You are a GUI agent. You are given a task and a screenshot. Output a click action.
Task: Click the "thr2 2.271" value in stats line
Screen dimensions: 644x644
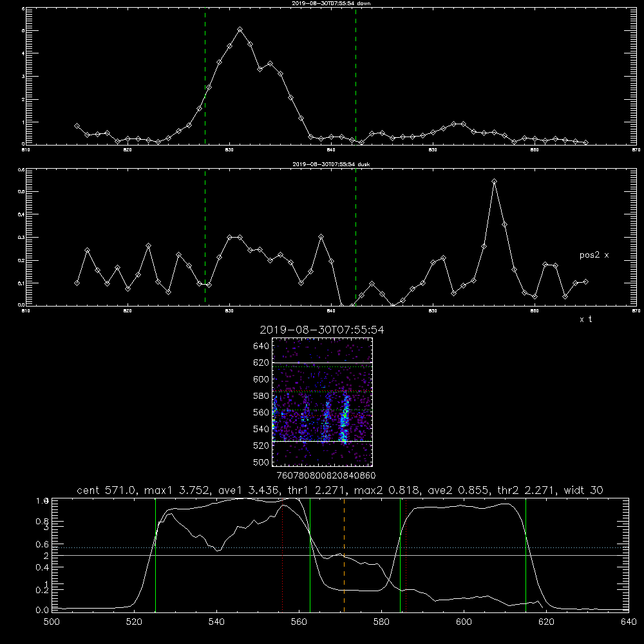click(x=526, y=490)
